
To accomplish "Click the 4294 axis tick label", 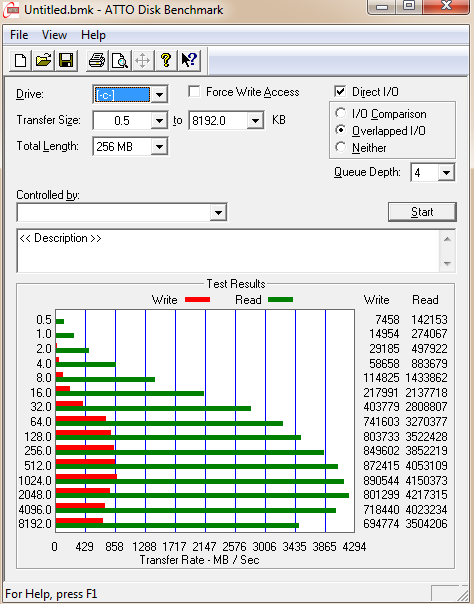I will tap(354, 546).
